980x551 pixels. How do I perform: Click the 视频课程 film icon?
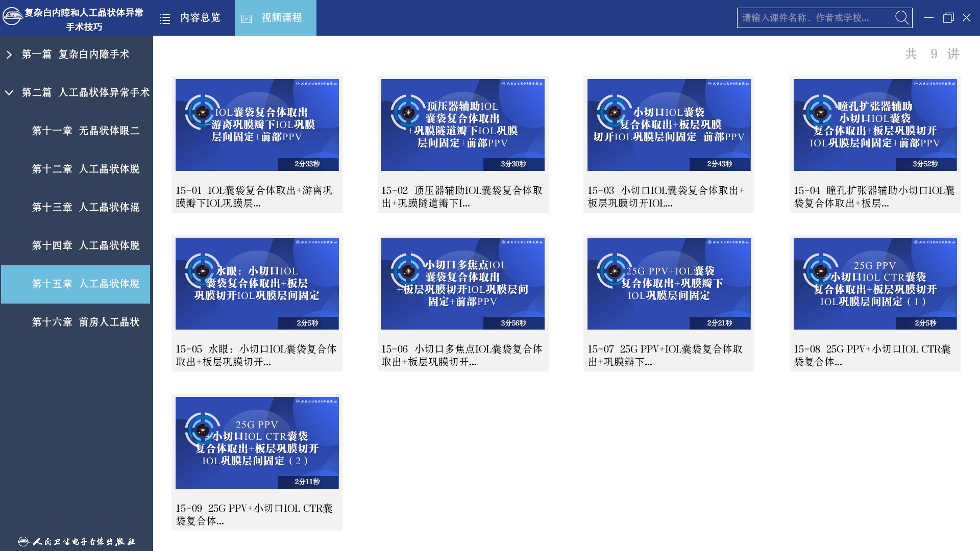coord(247,19)
